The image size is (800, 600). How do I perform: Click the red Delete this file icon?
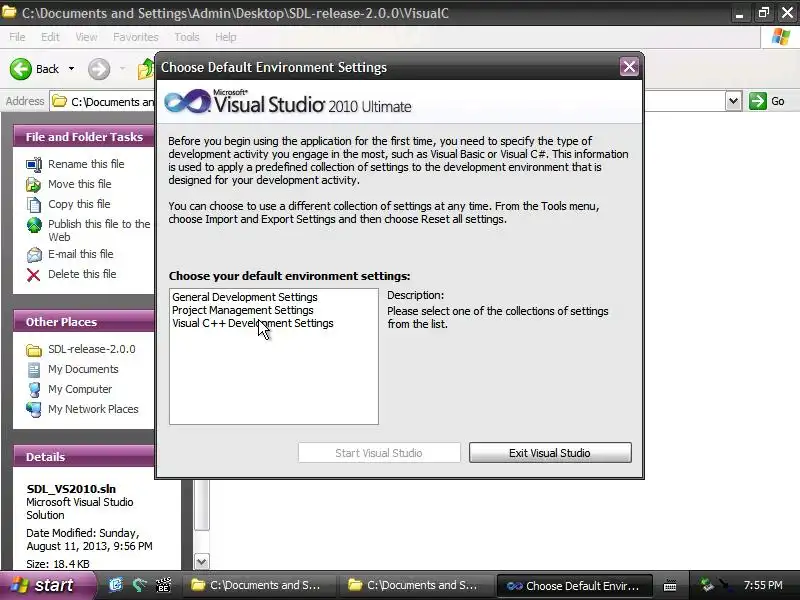(x=34, y=274)
